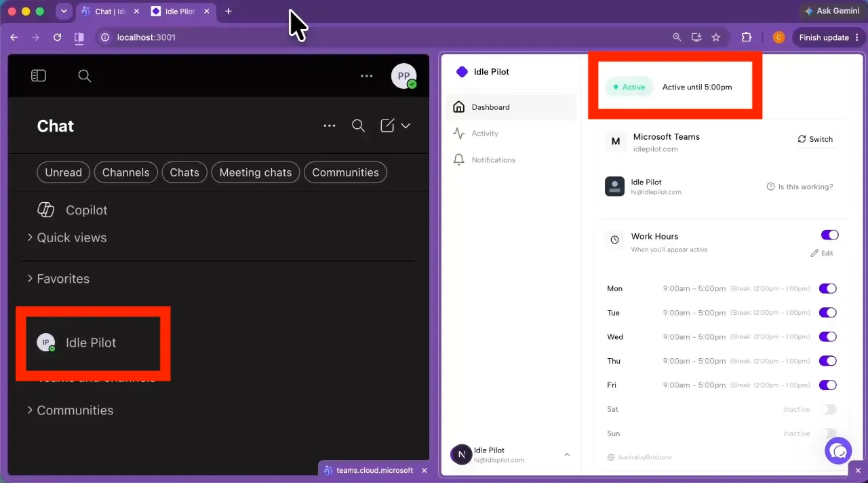Image resolution: width=868 pixels, height=483 pixels.
Task: Open the tab search dropdown in the browser title bar
Action: (x=64, y=12)
